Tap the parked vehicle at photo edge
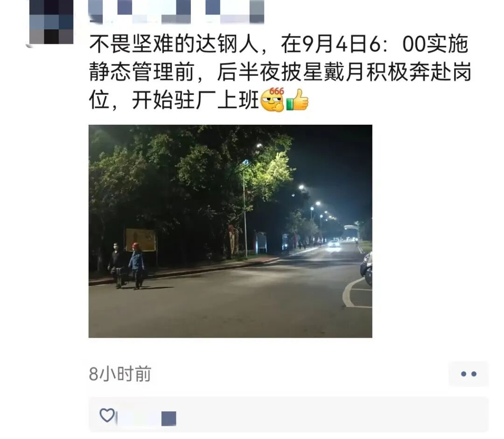Screen dimensions: 504x439 click(x=366, y=269)
